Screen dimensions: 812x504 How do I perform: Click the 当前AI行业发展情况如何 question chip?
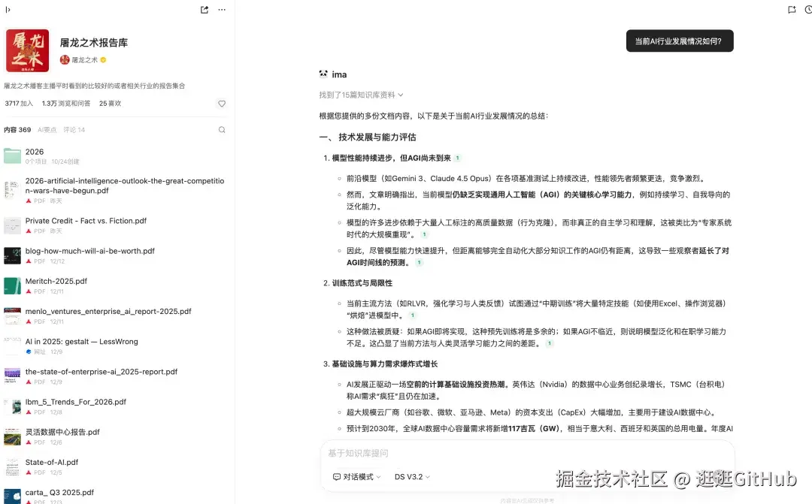point(679,41)
